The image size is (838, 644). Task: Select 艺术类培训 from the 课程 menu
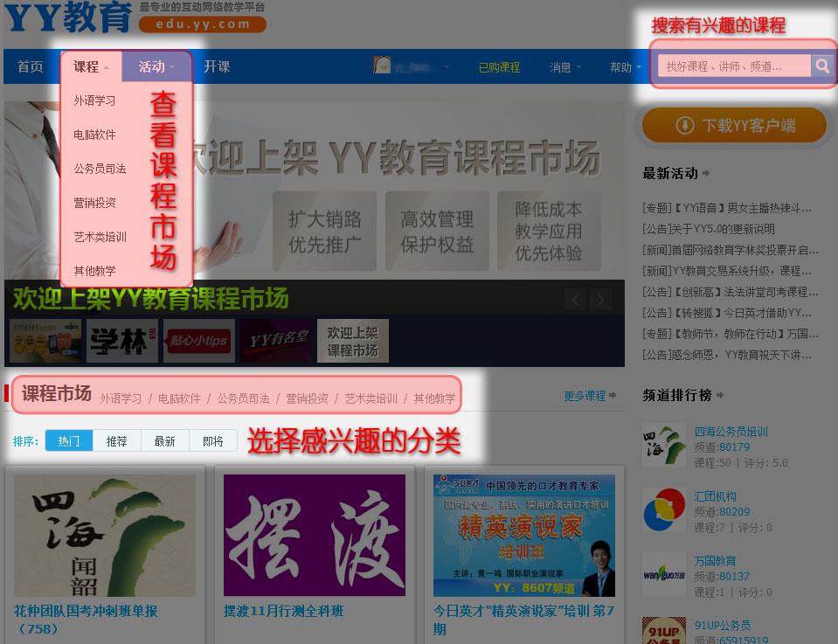click(x=100, y=237)
